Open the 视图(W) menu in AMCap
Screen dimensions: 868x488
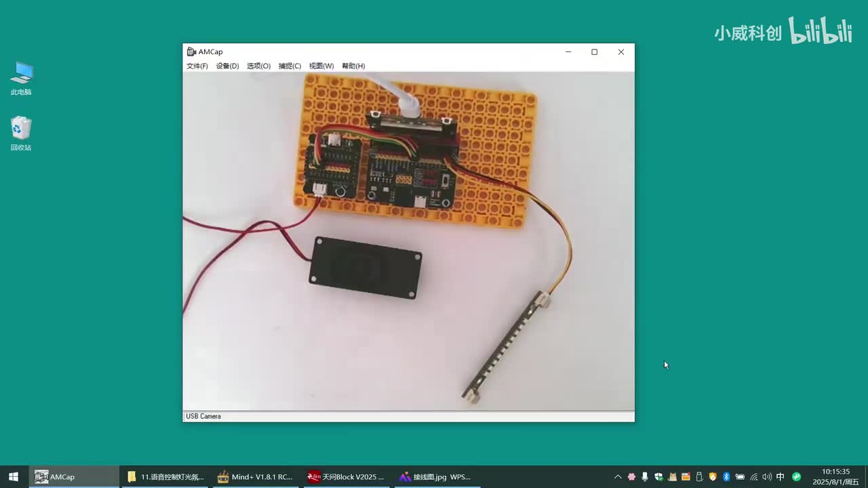pos(321,66)
